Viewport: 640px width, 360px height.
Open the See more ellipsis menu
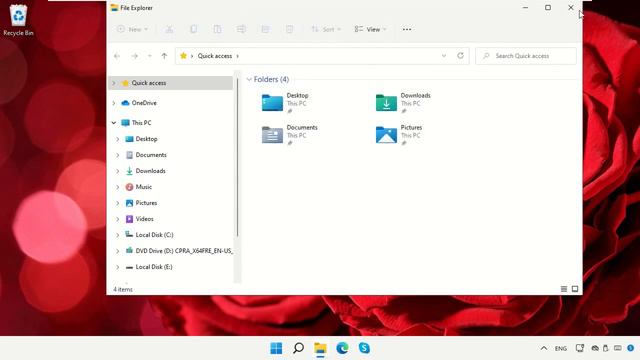[407, 29]
